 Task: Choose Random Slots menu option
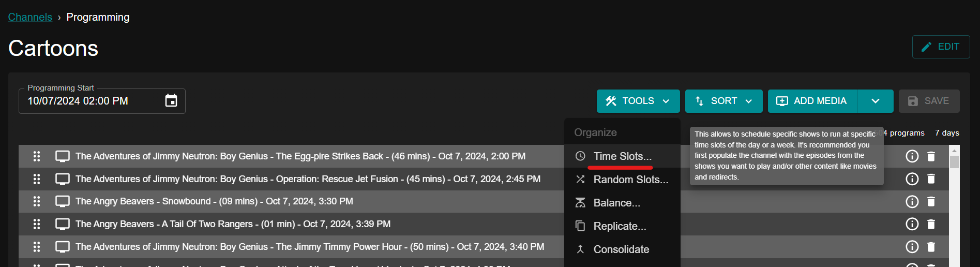click(630, 180)
